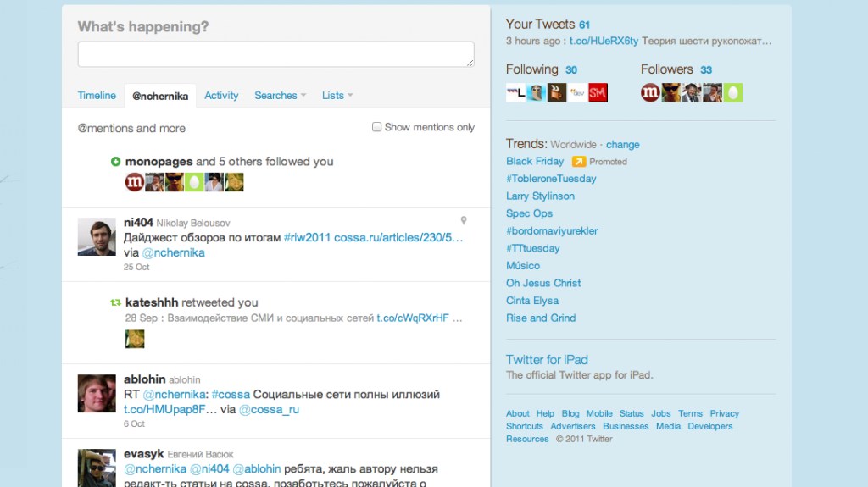
Task: Open the Músico trend
Action: [x=522, y=266]
